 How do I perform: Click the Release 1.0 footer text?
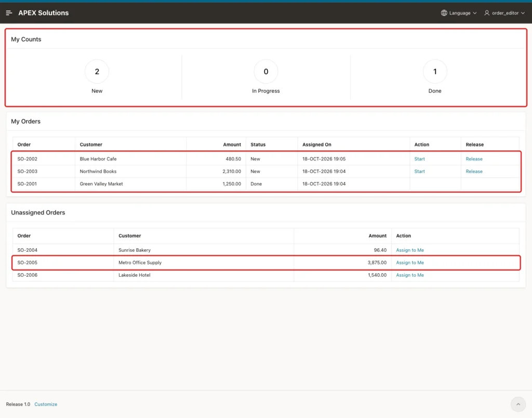[x=18, y=404]
